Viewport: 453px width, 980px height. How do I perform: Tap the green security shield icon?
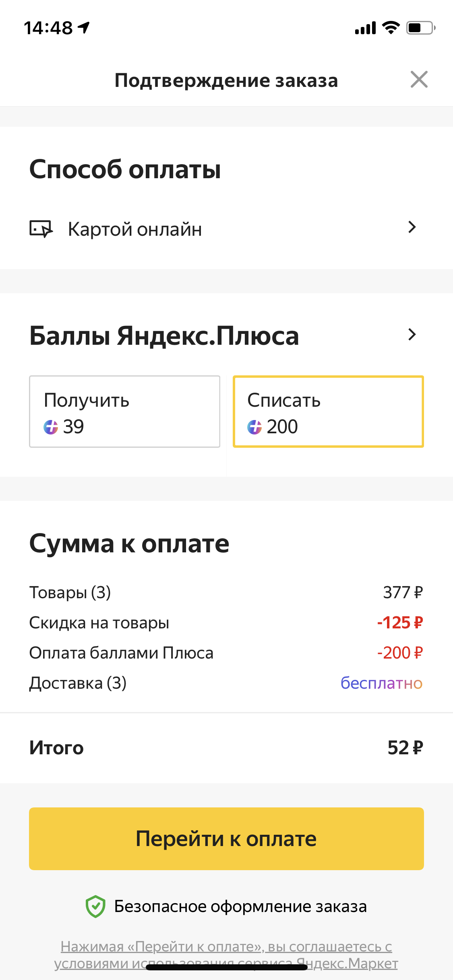(95, 907)
